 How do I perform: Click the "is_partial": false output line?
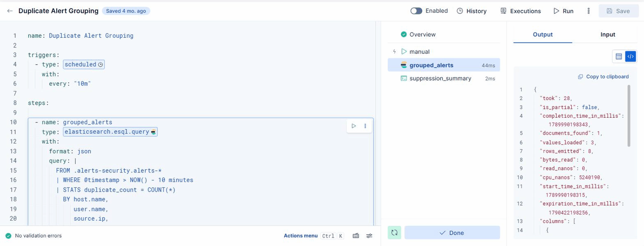click(570, 107)
